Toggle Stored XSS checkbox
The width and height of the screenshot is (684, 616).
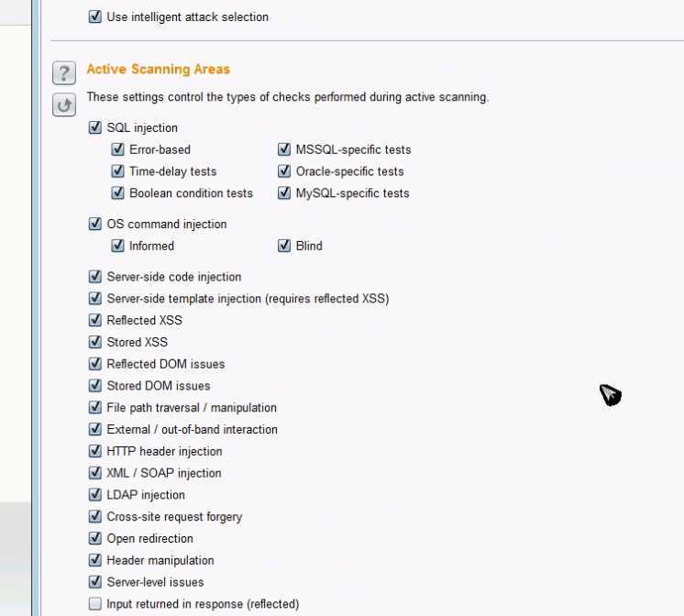(95, 342)
